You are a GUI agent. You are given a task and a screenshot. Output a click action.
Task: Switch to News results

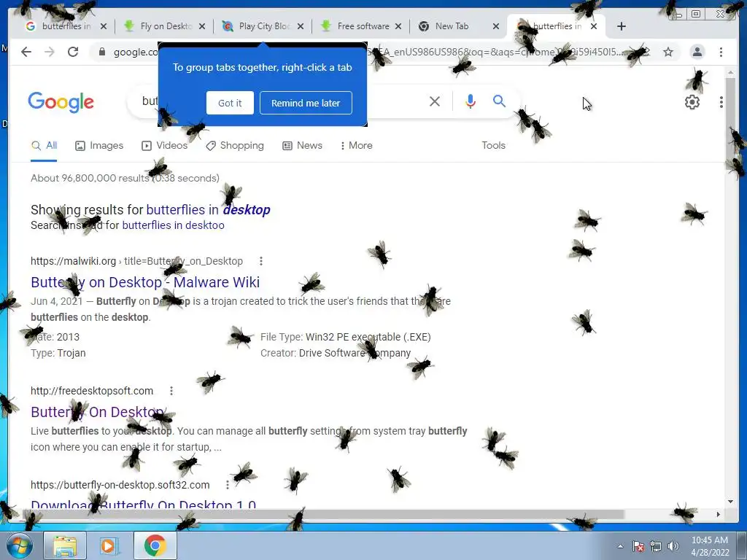pyautogui.click(x=303, y=146)
